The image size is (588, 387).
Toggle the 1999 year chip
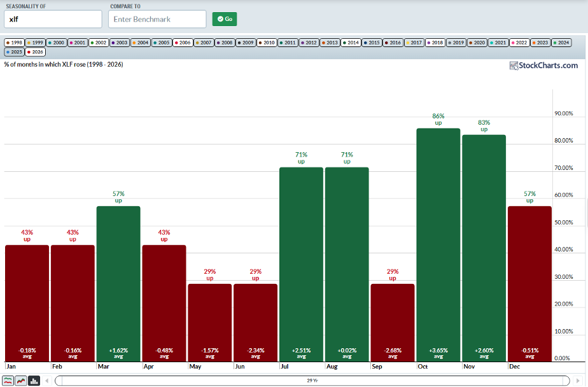pyautogui.click(x=35, y=43)
